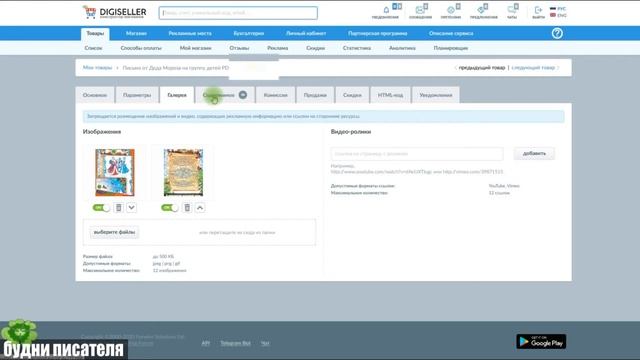The width and height of the screenshot is (640, 360).
Task: Go to the Отзывы submenu
Action: pos(239,48)
